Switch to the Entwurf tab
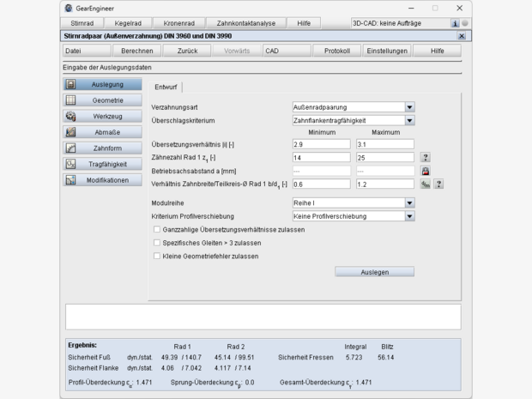Image resolution: width=532 pixels, height=399 pixels. (x=166, y=87)
